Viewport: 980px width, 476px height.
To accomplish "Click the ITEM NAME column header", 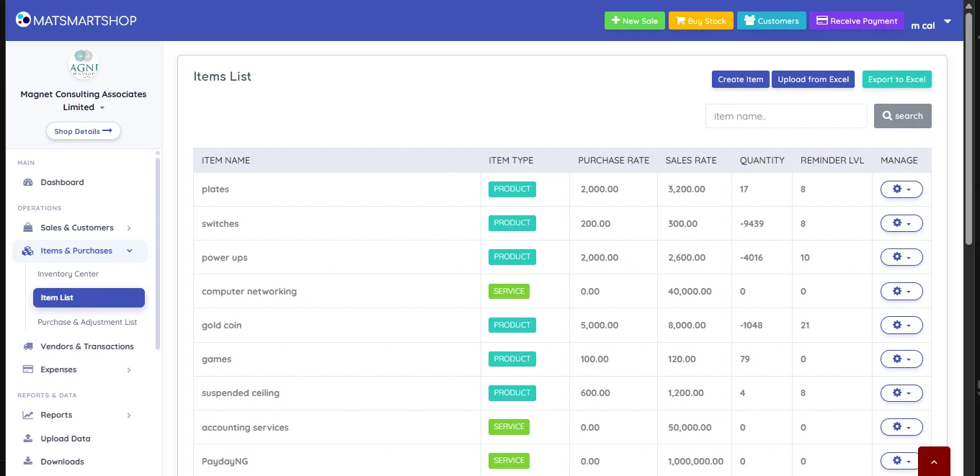I will [x=226, y=161].
